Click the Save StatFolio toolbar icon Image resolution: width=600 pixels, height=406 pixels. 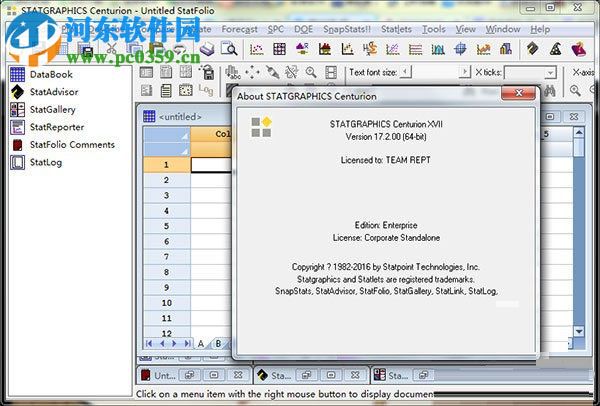point(87,49)
